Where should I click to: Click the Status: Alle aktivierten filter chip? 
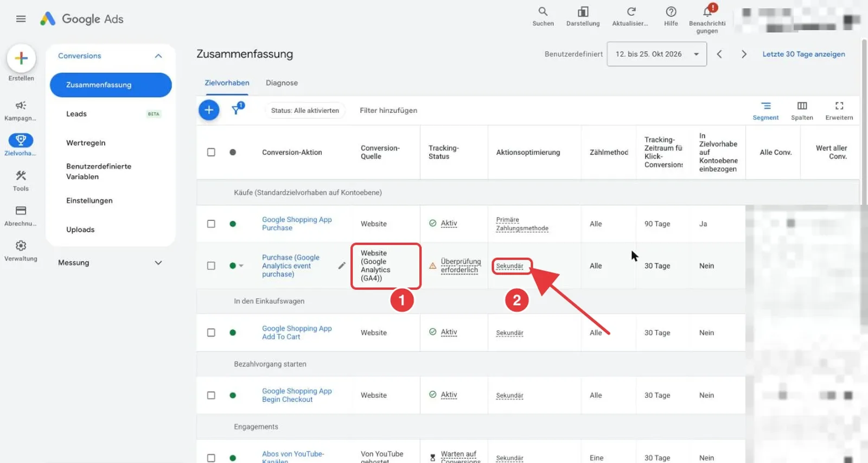(305, 111)
